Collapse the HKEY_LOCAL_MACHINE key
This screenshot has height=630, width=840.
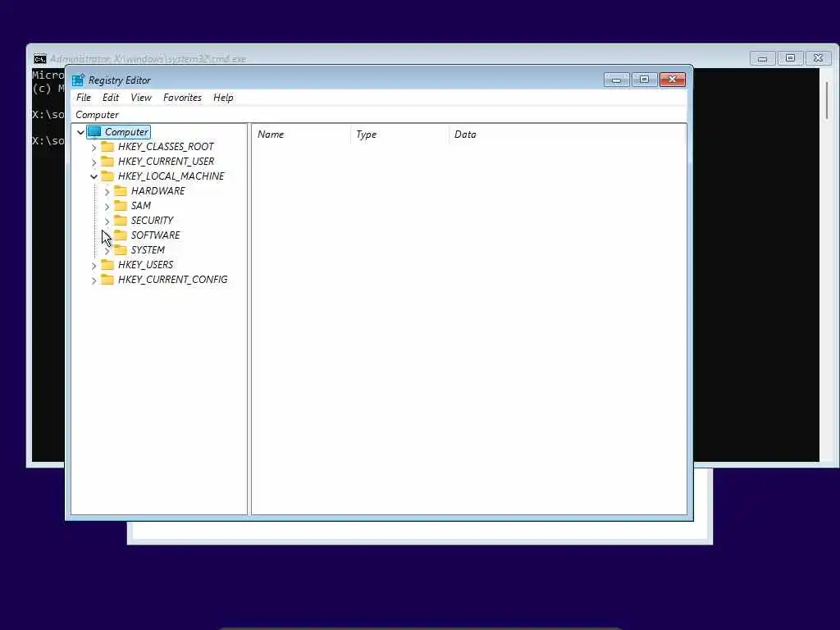click(94, 176)
